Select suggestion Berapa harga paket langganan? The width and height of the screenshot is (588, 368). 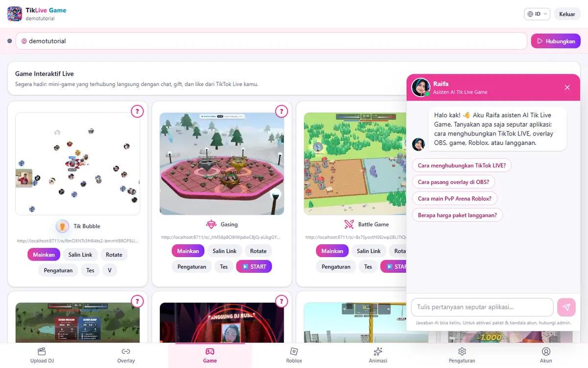tap(457, 215)
